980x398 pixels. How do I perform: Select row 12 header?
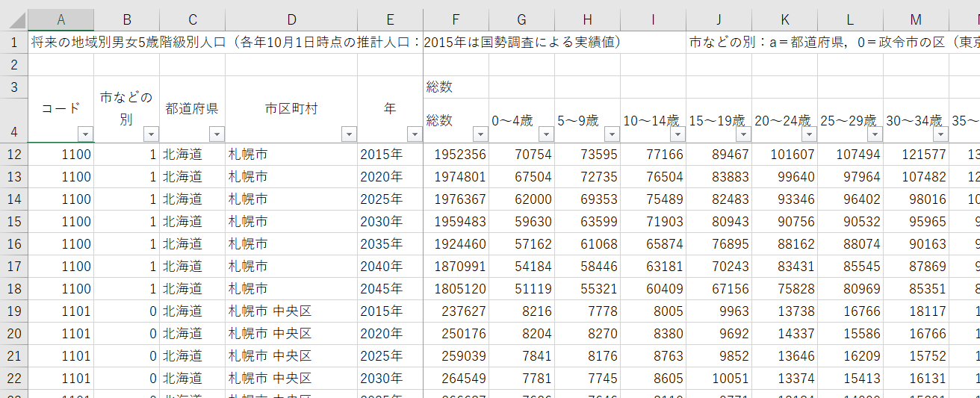coord(13,155)
